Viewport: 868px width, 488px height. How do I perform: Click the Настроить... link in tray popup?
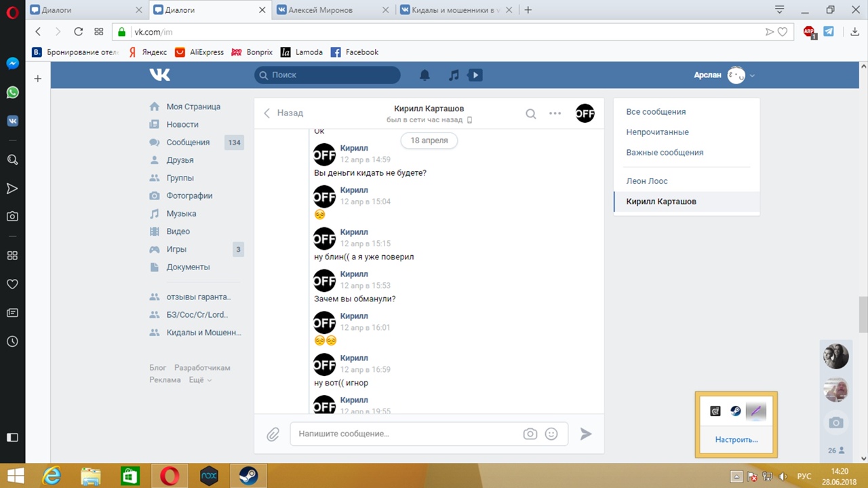pos(736,440)
